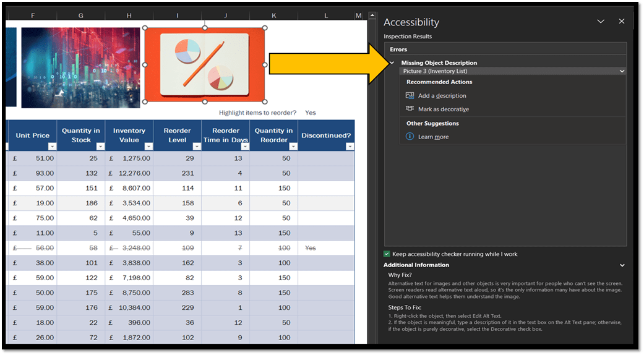Select the stock market chart picture

(80, 67)
